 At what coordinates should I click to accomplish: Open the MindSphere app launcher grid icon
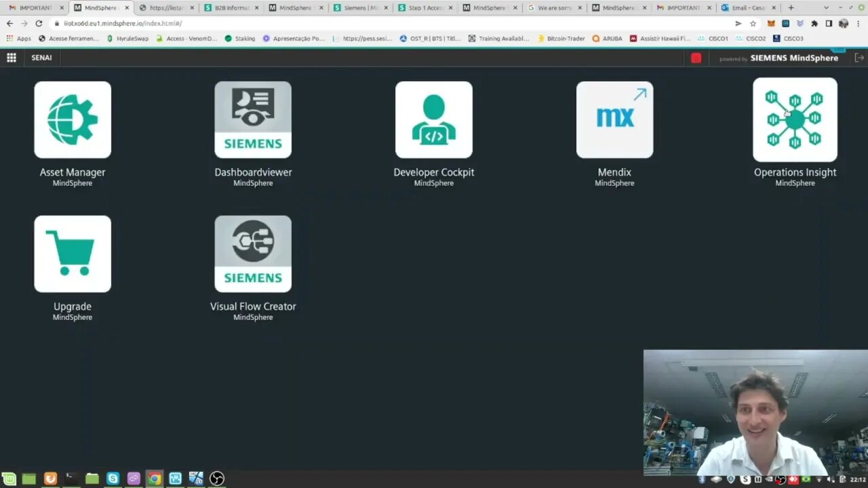pyautogui.click(x=12, y=58)
